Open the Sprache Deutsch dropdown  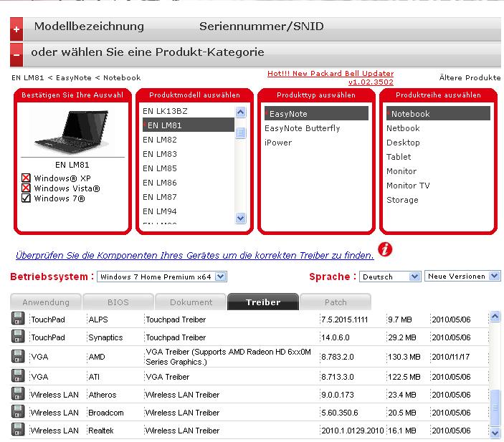390,277
